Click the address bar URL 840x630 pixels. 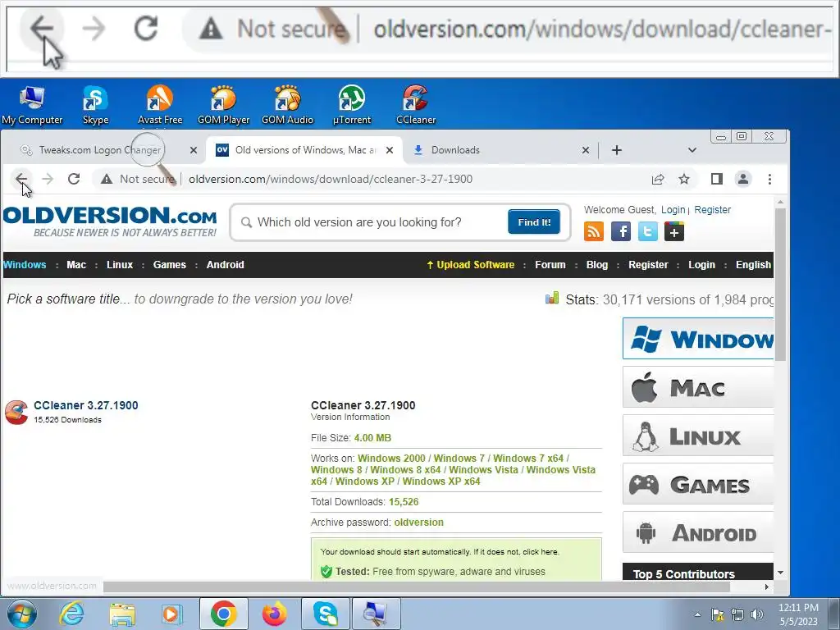tap(331, 179)
